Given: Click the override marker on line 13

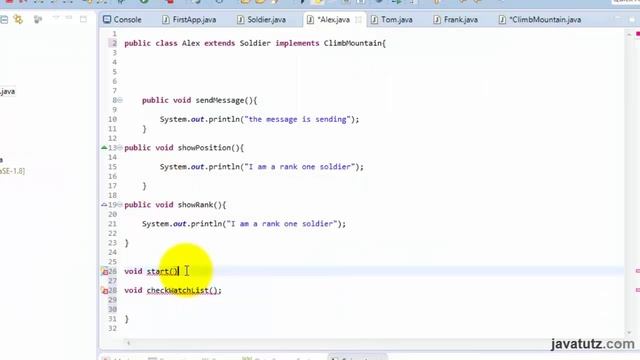Looking at the screenshot, I should point(104,147).
